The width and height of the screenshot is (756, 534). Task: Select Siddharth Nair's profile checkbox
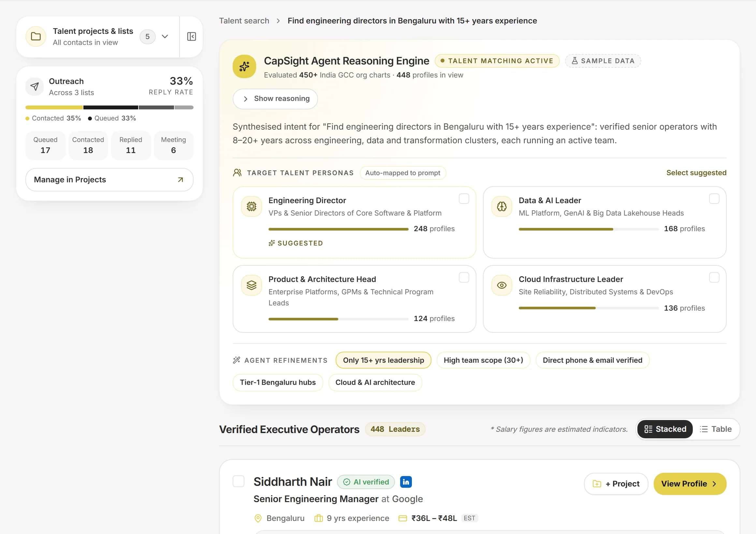click(239, 481)
